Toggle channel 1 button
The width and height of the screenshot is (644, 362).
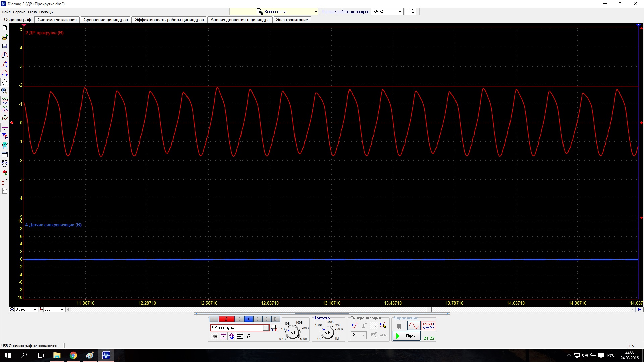pyautogui.click(x=214, y=319)
